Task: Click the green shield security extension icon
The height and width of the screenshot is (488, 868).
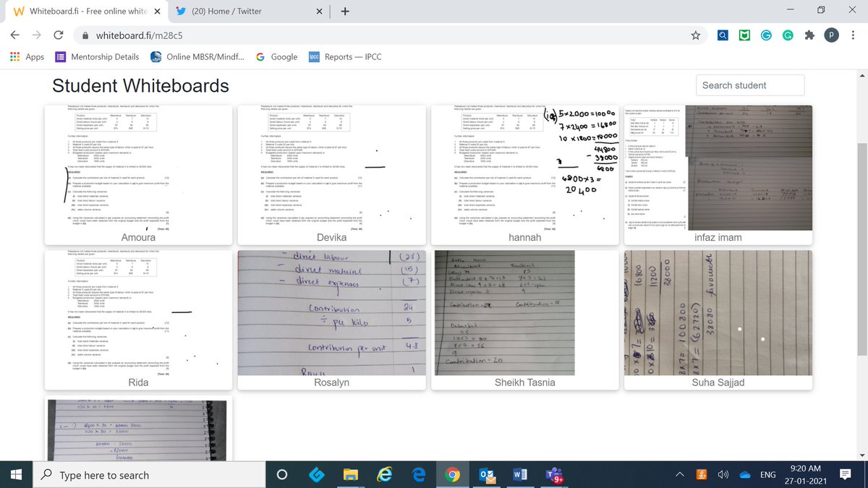Action: pyautogui.click(x=744, y=35)
